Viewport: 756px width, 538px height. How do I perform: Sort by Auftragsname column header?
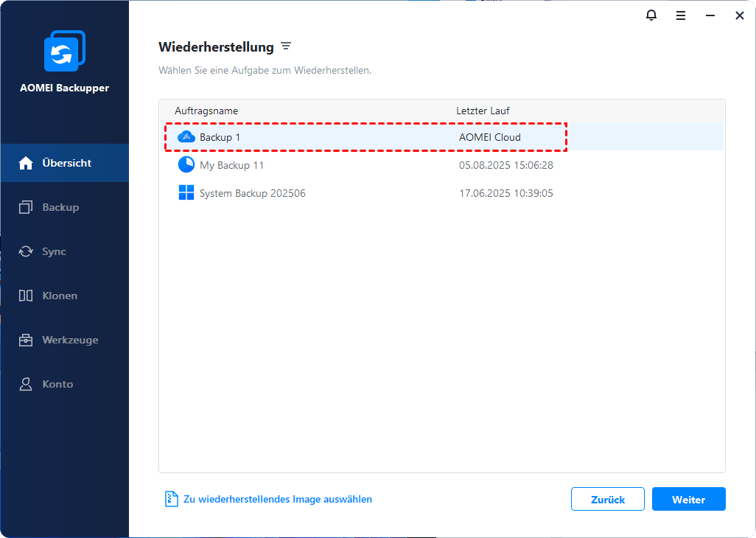(x=206, y=111)
